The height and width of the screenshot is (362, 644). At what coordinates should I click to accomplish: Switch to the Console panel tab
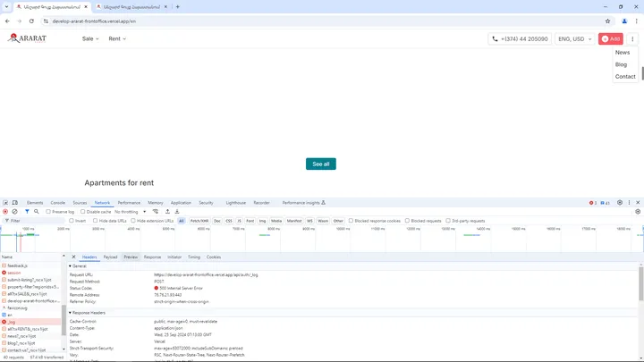tap(57, 203)
